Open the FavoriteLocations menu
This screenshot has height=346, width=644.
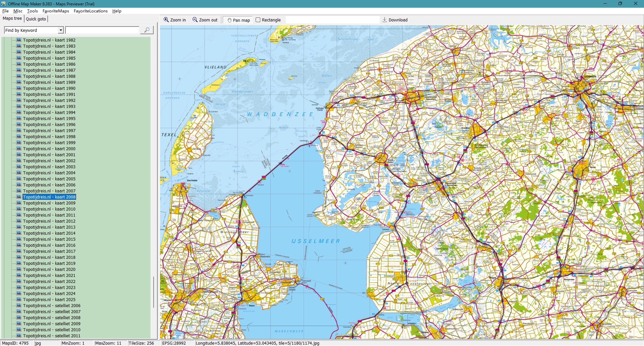91,11
